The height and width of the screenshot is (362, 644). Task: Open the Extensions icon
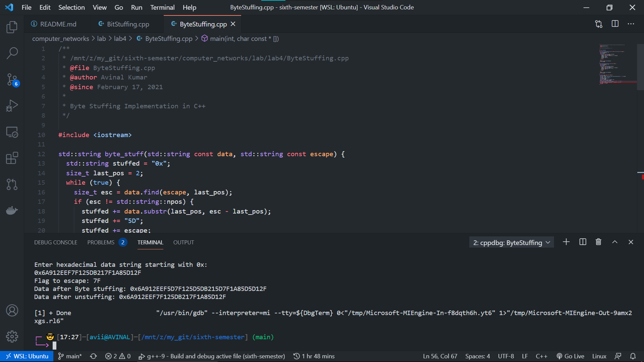(12, 158)
